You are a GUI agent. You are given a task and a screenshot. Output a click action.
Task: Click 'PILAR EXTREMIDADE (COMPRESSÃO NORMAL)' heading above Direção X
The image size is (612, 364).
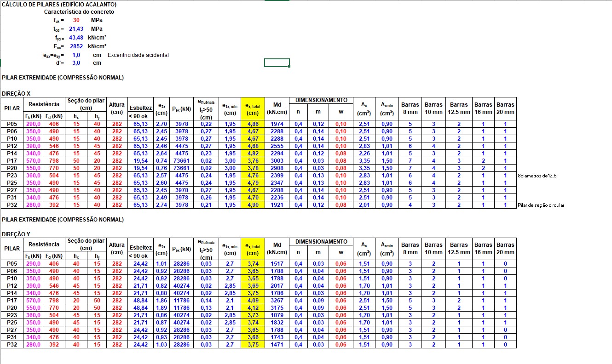pos(63,78)
